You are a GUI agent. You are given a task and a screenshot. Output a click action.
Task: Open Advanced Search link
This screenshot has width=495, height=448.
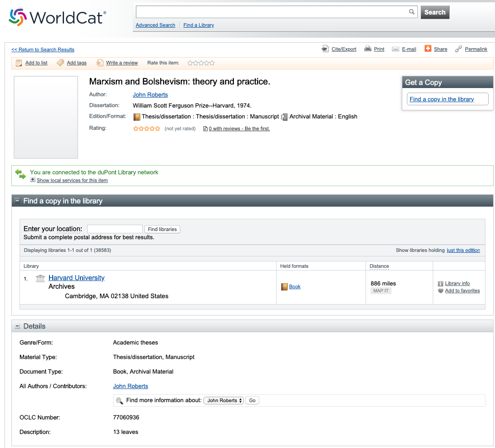pos(155,25)
